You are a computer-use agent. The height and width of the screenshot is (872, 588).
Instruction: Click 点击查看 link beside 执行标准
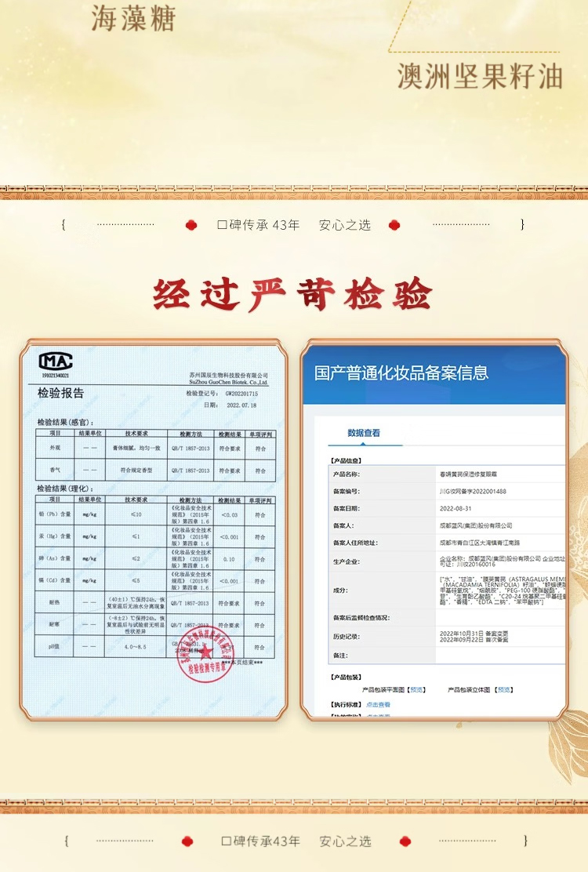[x=378, y=704]
